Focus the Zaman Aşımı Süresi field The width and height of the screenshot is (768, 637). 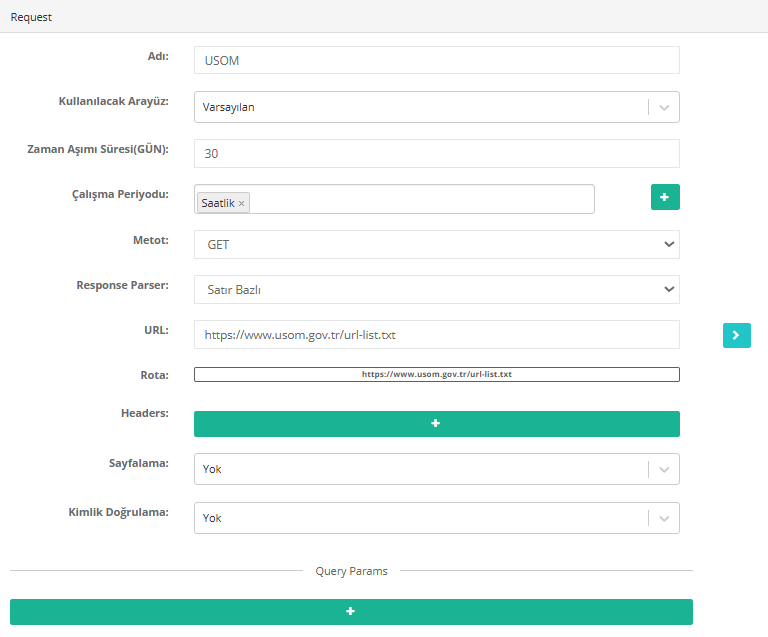pos(436,153)
